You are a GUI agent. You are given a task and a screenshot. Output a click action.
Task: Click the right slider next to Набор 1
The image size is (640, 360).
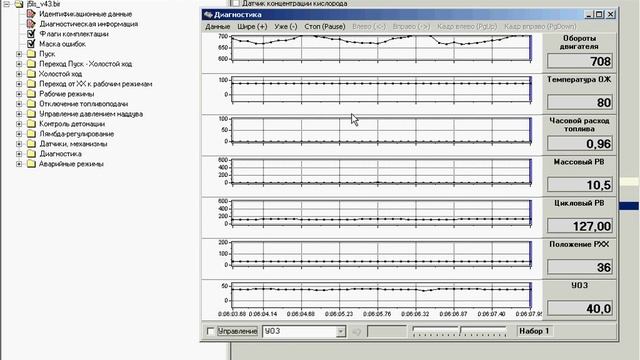point(483,331)
